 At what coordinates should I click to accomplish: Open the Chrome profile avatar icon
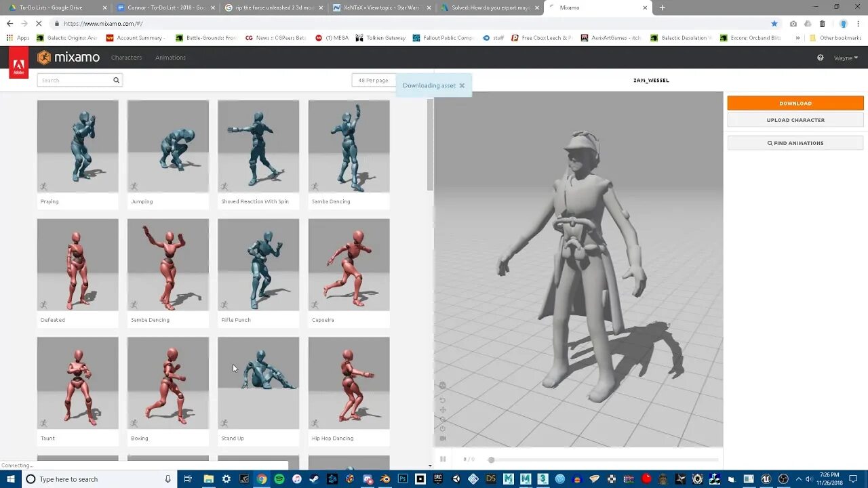[x=843, y=23]
